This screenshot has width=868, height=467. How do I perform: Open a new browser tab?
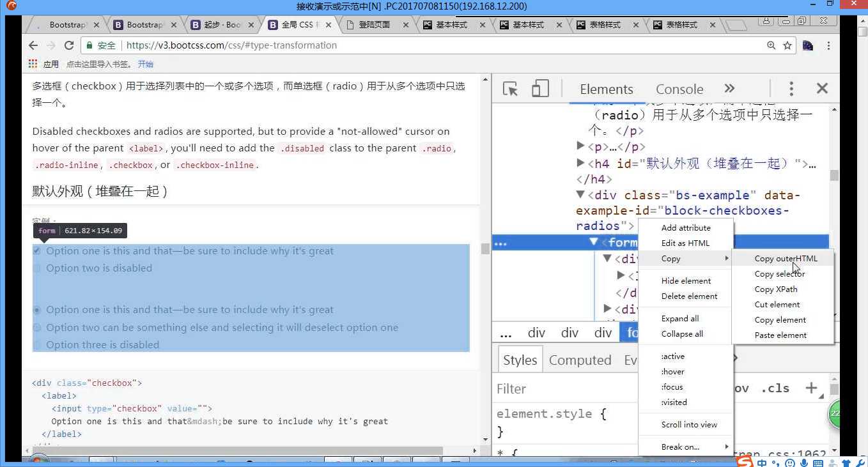736,26
